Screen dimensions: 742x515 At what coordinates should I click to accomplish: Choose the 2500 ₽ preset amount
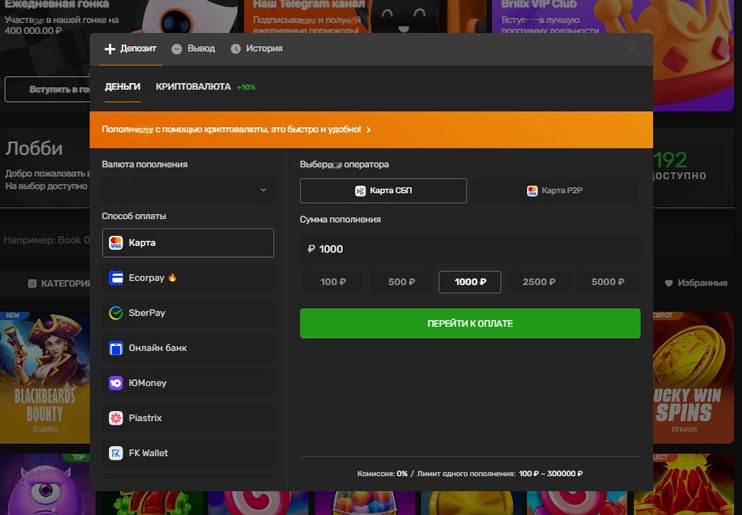click(x=539, y=282)
